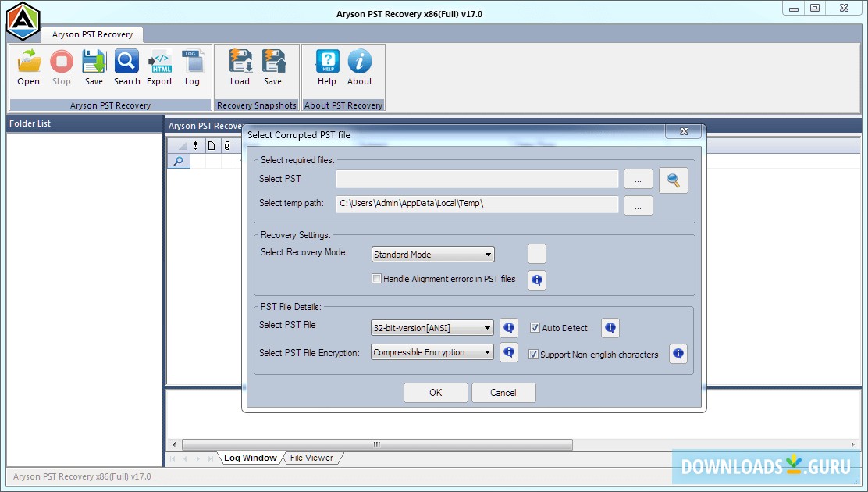The width and height of the screenshot is (868, 492).
Task: Open the Select PST File version dropdown
Action: click(432, 328)
